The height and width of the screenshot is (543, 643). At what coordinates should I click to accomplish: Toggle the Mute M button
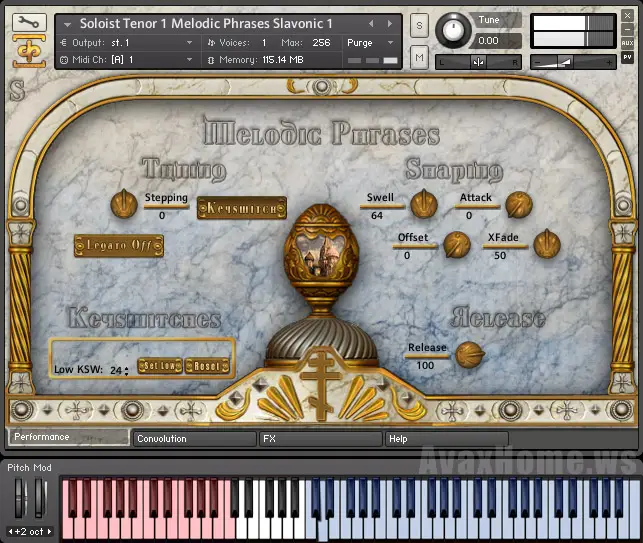419,57
